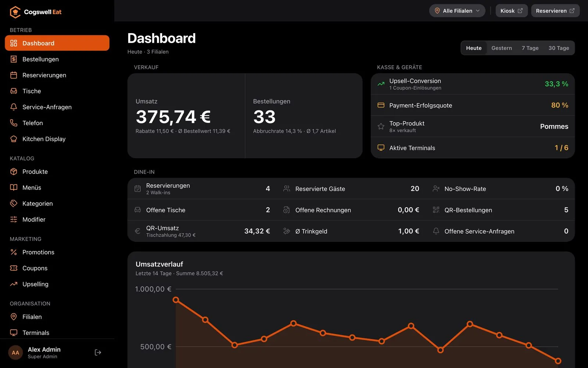Click the Reservierungen calendar icon in sidebar
Image resolution: width=588 pixels, height=368 pixels.
click(x=14, y=75)
